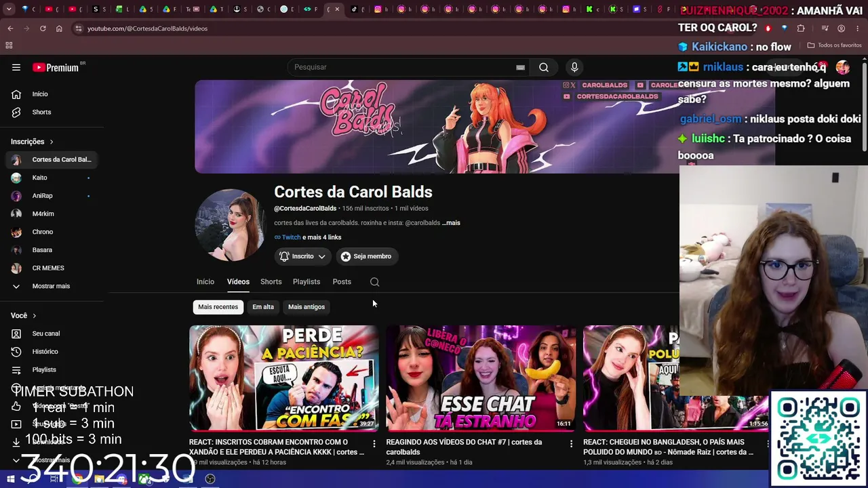
Task: Open the 'e mais 4 links' list
Action: (x=322, y=237)
